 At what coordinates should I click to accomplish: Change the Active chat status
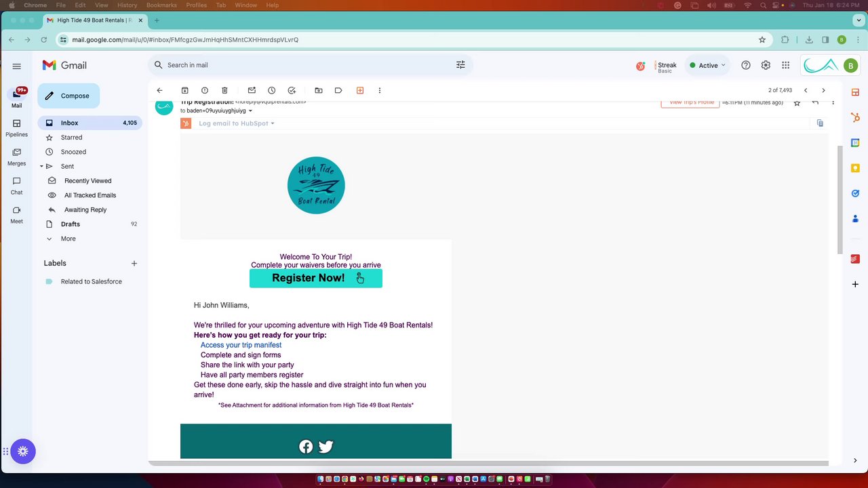[x=707, y=65]
